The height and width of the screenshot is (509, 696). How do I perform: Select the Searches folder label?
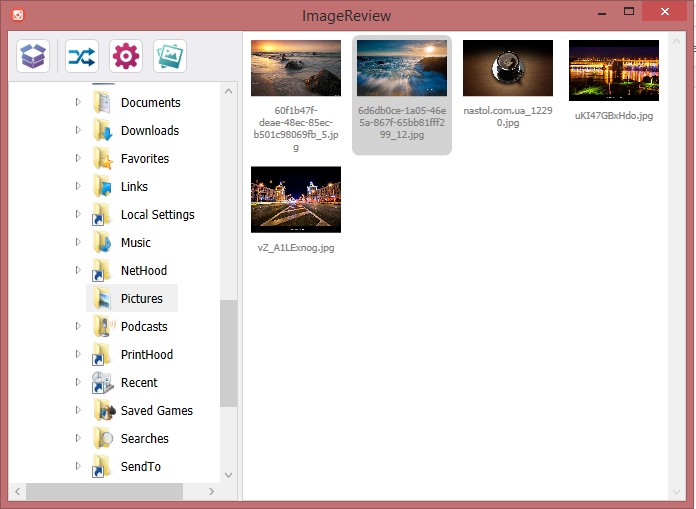point(145,438)
